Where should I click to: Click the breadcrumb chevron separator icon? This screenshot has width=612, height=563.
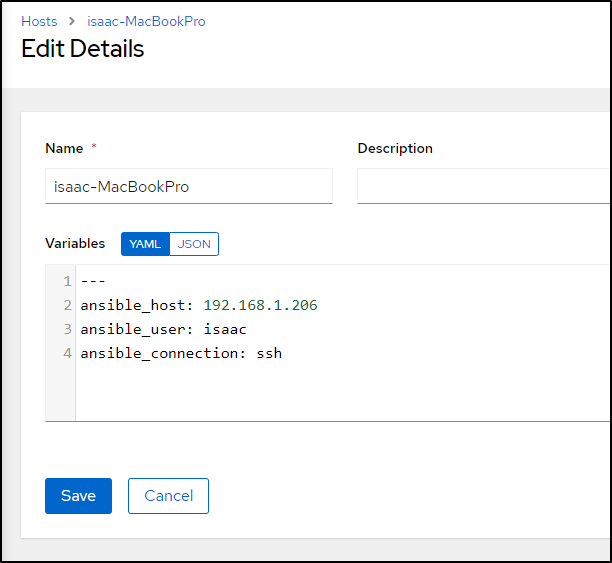pyautogui.click(x=72, y=21)
